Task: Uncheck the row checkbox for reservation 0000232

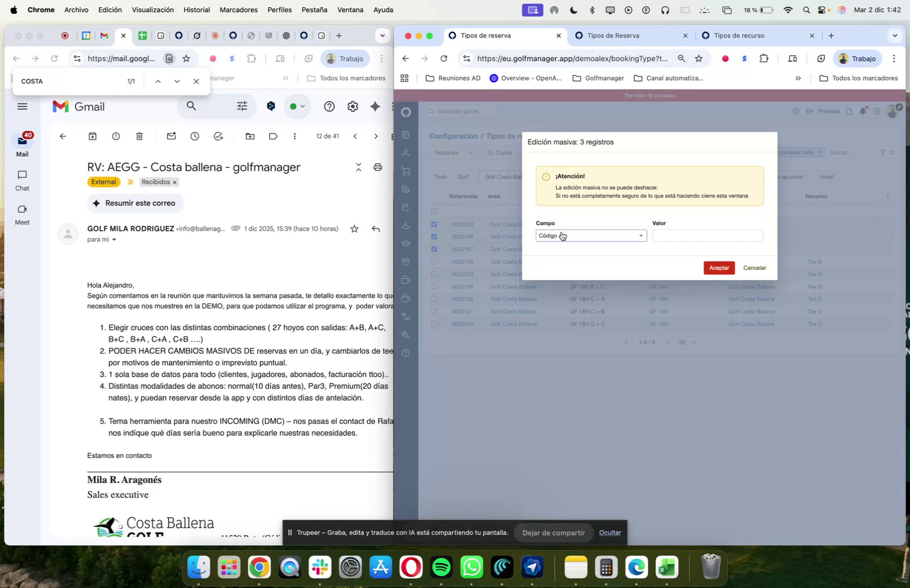Action: pos(434,224)
